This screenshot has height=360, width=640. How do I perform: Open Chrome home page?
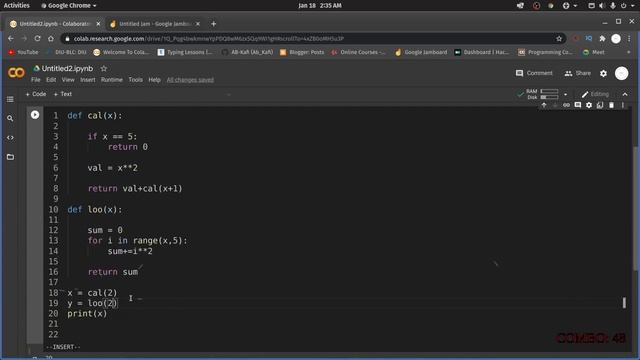[x=51, y=38]
